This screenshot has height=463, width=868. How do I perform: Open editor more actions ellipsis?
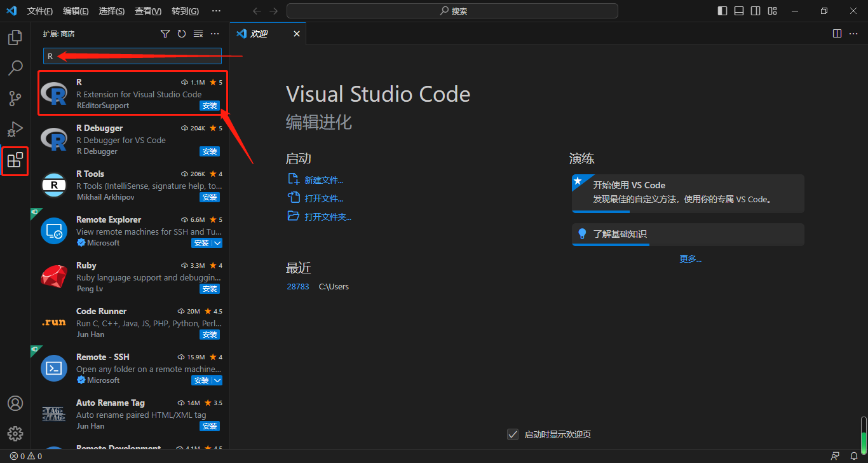point(854,34)
